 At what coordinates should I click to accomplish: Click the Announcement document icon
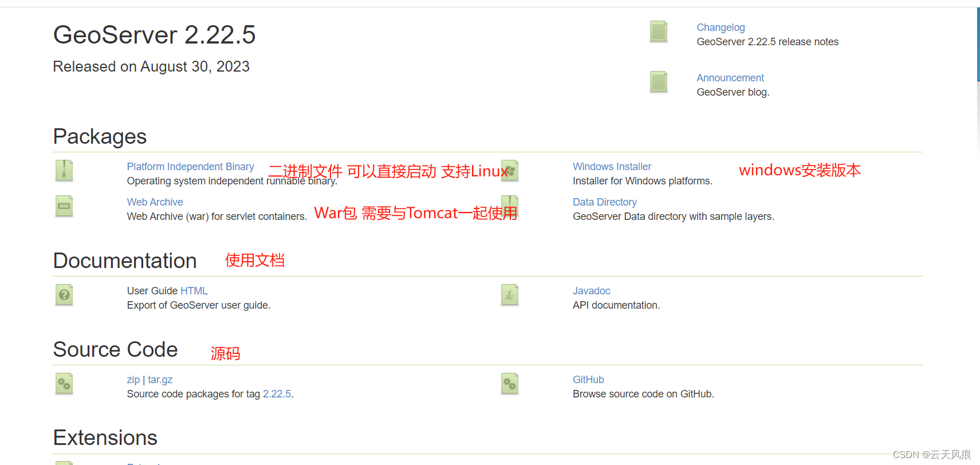tap(658, 82)
